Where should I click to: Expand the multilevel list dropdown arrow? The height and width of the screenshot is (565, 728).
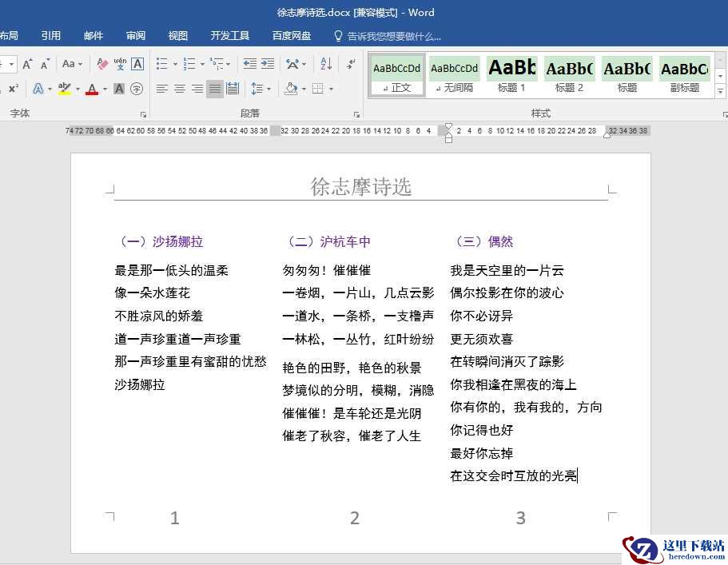pyautogui.click(x=228, y=64)
